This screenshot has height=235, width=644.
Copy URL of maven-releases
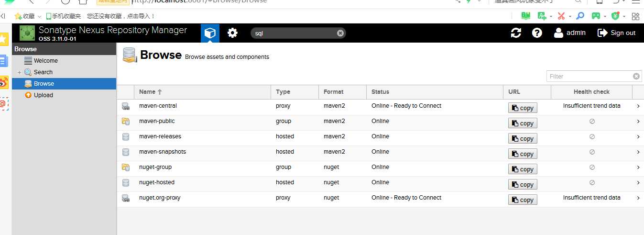tap(523, 138)
